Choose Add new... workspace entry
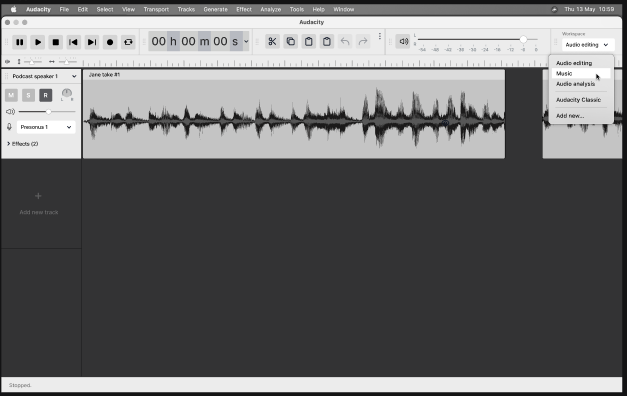This screenshot has height=396, width=627. point(581,116)
